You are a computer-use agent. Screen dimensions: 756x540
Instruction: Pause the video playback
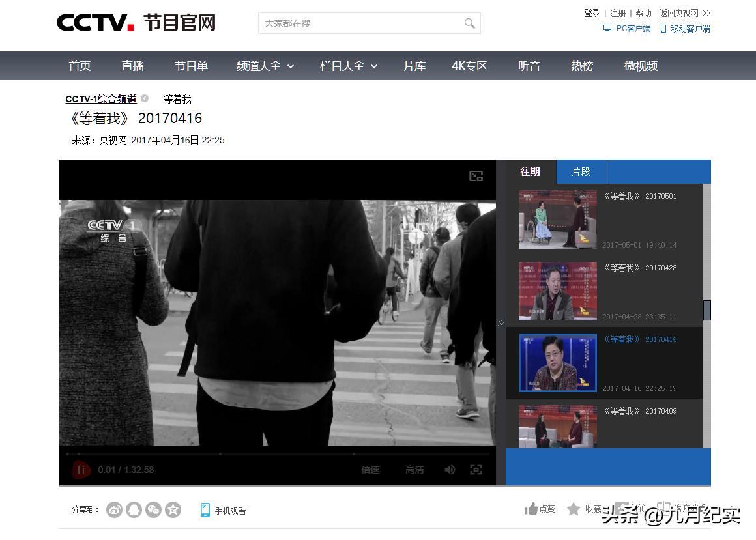(x=81, y=470)
